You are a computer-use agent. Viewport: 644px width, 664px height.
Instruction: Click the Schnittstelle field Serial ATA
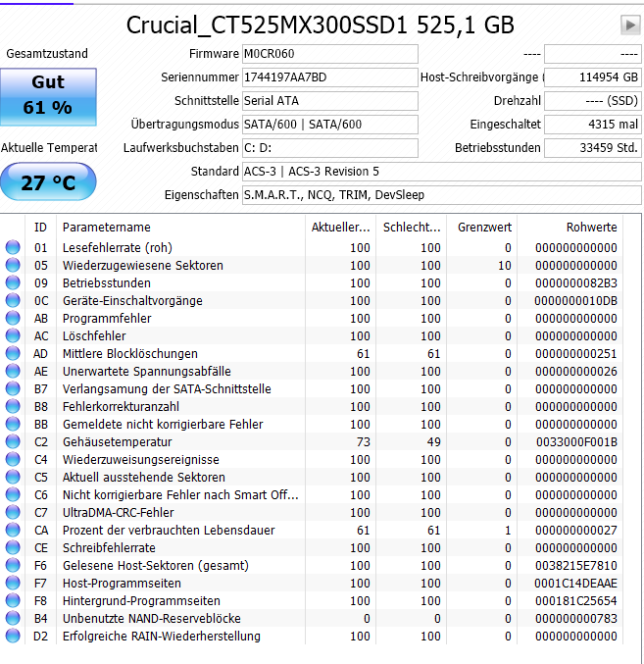pyautogui.click(x=330, y=101)
